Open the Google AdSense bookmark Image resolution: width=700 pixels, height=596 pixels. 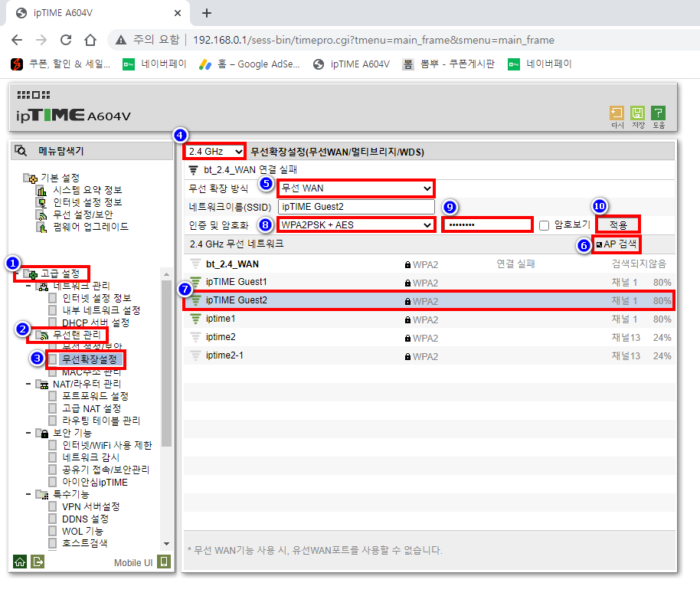pos(249,64)
